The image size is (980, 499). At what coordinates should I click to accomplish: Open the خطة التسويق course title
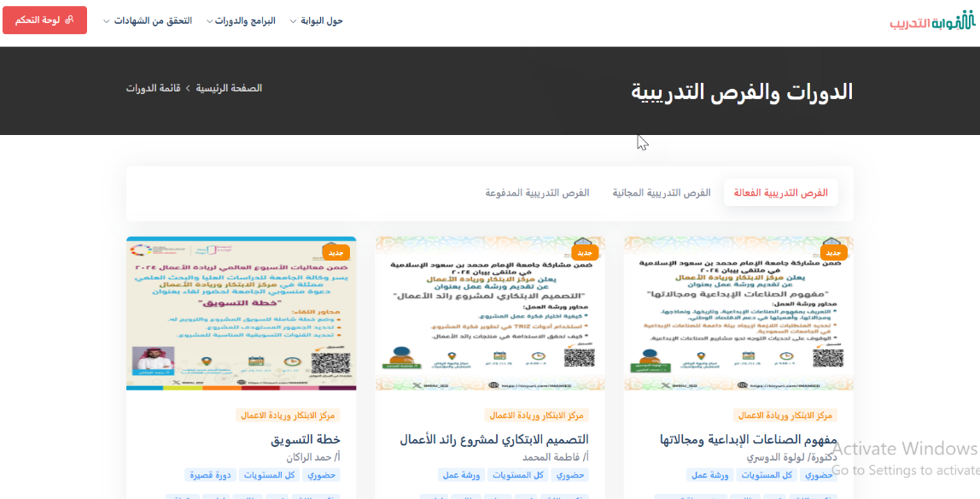coord(306,439)
